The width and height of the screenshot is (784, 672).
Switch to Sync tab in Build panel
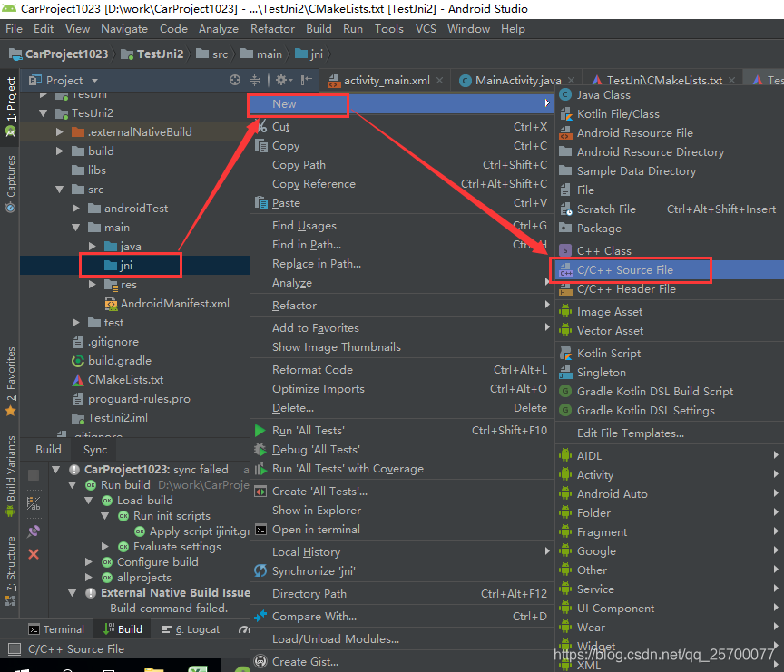pyautogui.click(x=95, y=450)
